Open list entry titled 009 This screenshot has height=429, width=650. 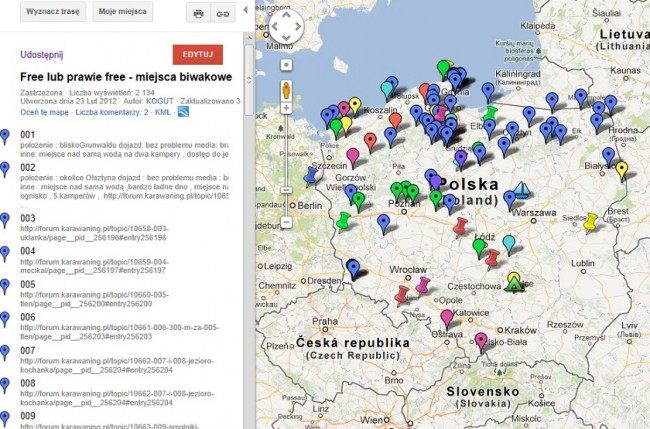28,416
